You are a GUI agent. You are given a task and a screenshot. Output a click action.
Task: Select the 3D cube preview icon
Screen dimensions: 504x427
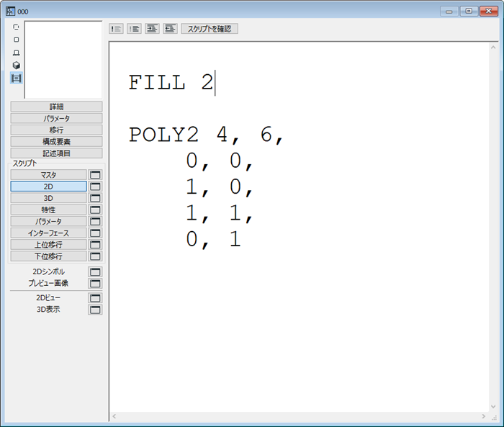tap(16, 66)
